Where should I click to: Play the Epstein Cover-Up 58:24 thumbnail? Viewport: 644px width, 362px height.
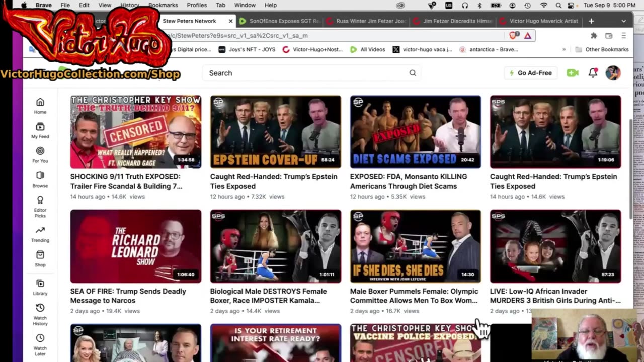pyautogui.click(x=276, y=132)
